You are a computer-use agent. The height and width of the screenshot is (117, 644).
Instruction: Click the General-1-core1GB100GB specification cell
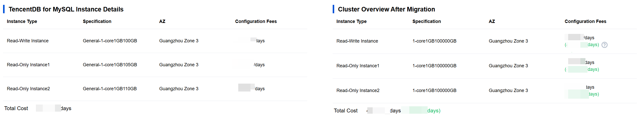click(110, 41)
